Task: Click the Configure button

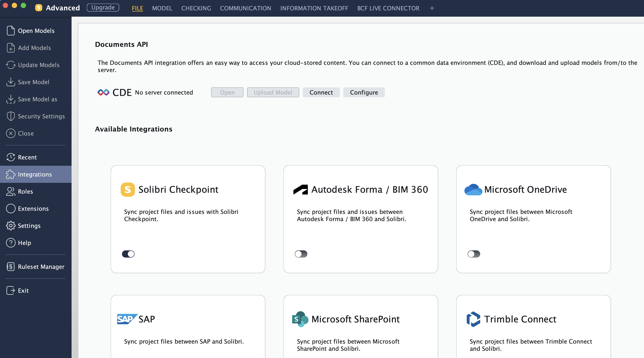Action: coord(364,92)
